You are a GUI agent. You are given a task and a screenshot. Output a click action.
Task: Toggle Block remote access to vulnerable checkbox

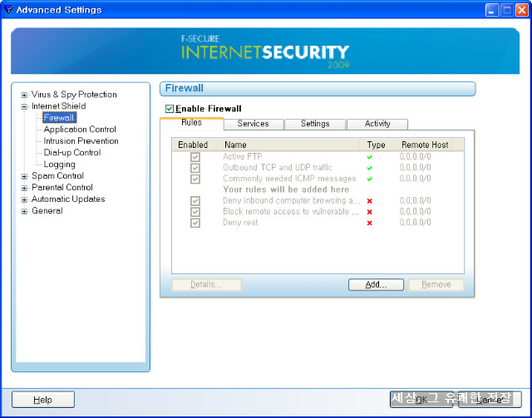click(195, 212)
